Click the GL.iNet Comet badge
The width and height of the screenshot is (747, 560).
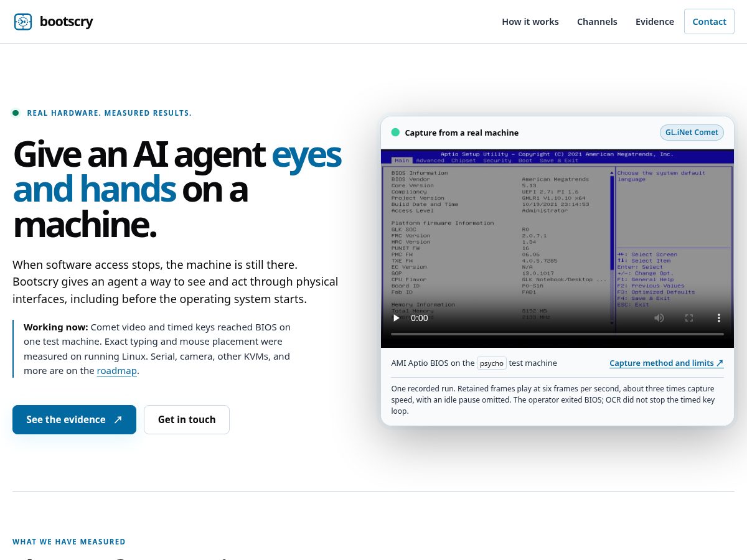(x=692, y=133)
